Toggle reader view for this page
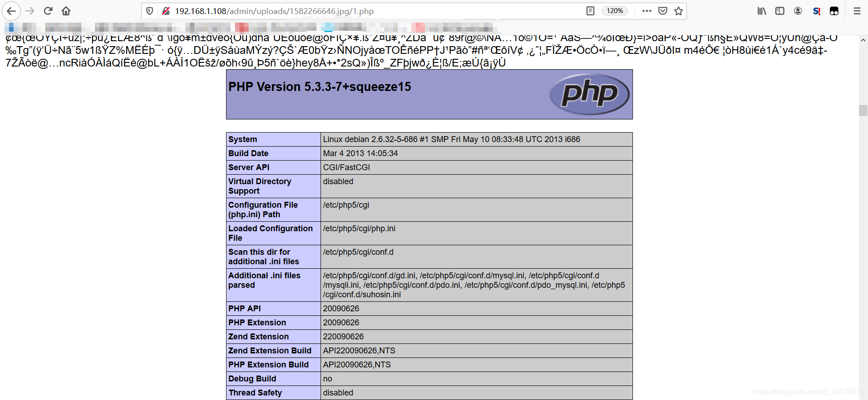The width and height of the screenshot is (868, 400). [590, 11]
